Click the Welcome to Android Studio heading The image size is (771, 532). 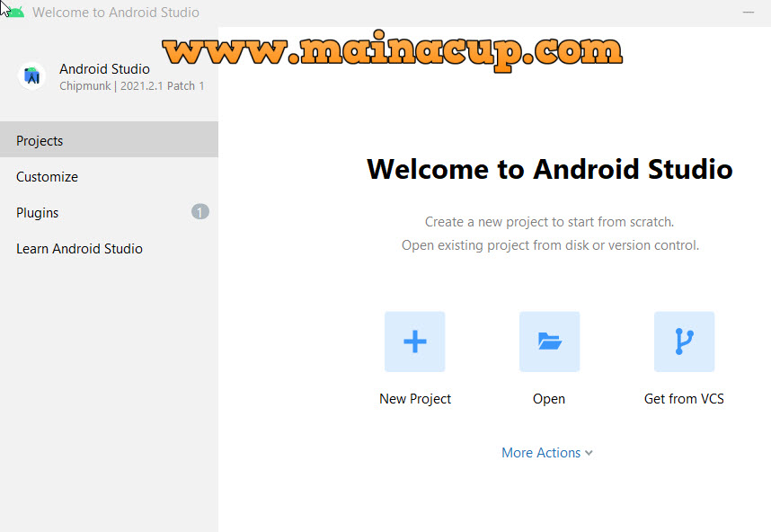[549, 169]
